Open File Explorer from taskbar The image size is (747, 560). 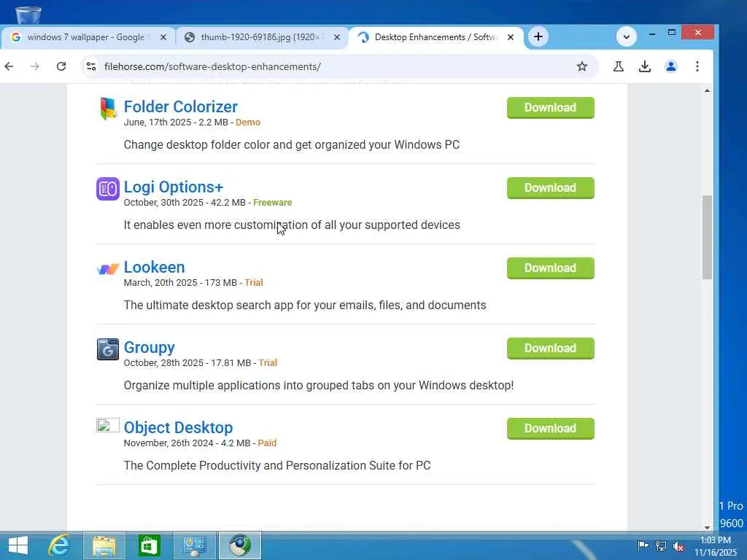(x=104, y=545)
